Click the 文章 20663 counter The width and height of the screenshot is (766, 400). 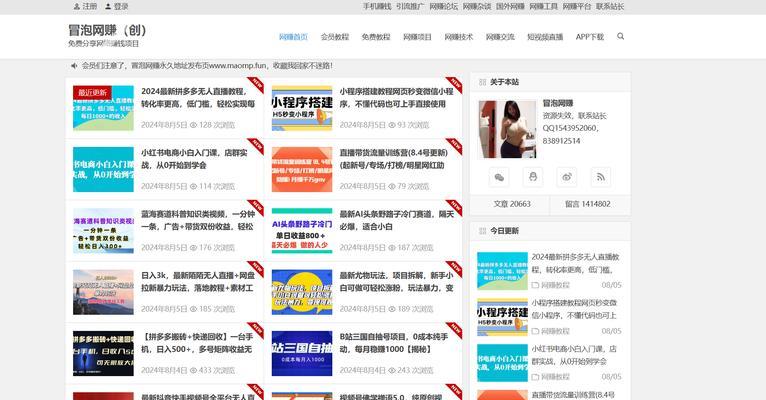[512, 204]
